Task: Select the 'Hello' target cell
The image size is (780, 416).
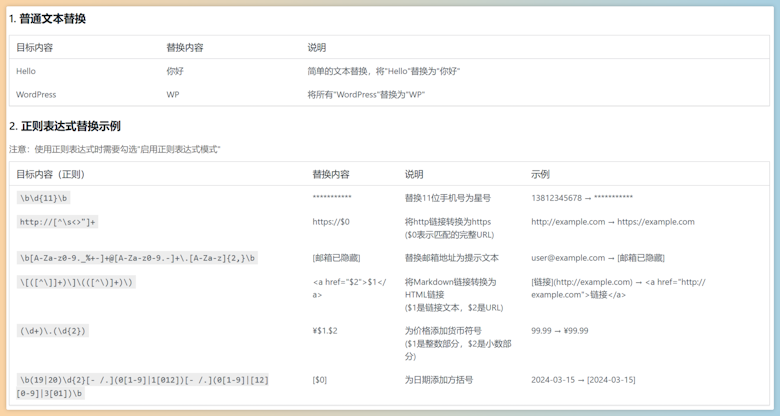Action: click(26, 71)
